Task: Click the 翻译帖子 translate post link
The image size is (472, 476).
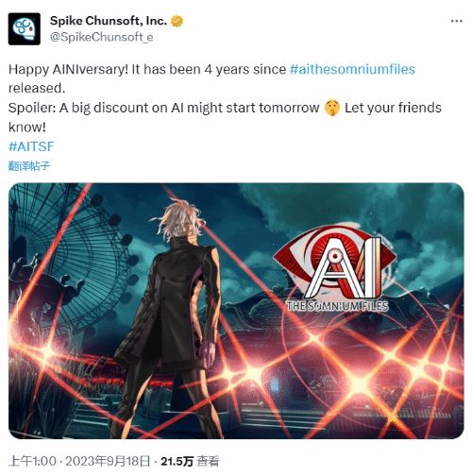Action: [29, 165]
